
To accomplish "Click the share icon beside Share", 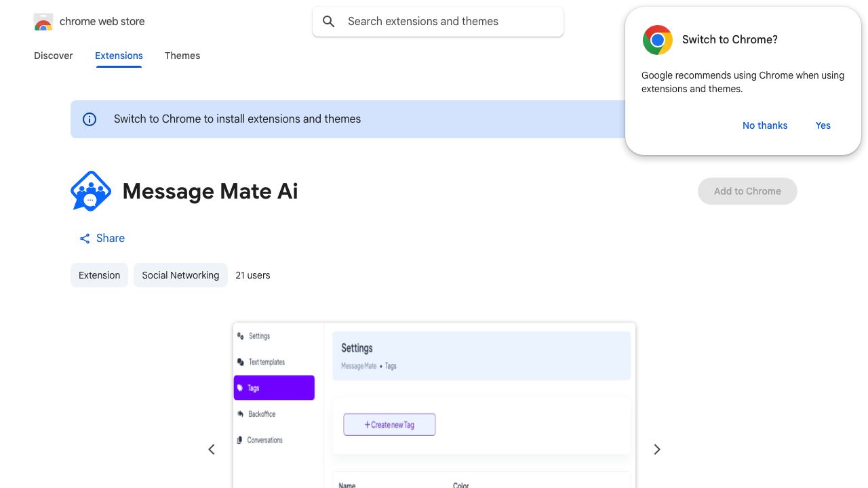I will click(85, 239).
